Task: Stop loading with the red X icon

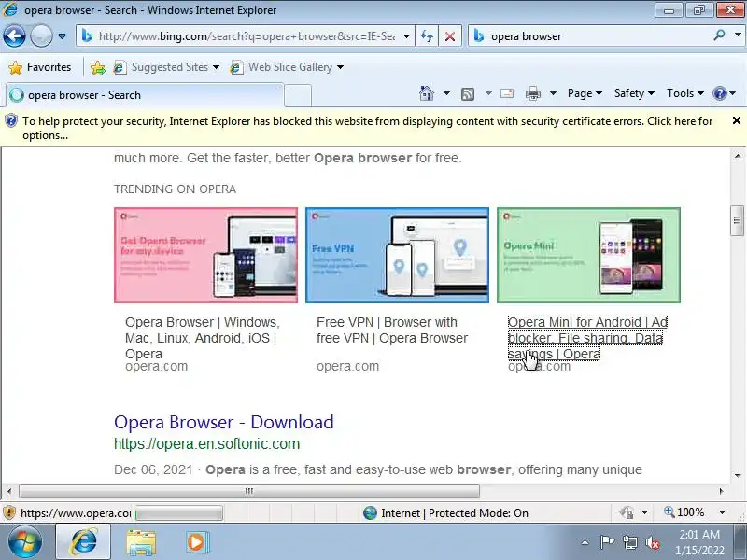Action: click(x=449, y=36)
